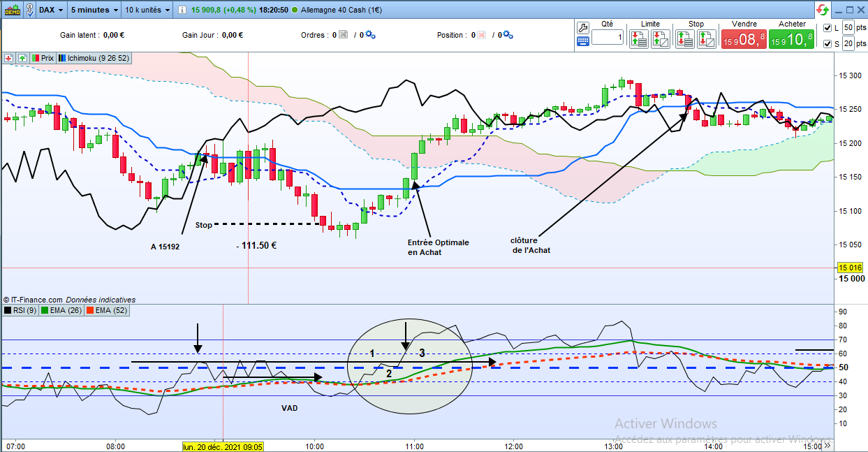Click the green Acheter price button
This screenshot has width=868, height=452.
(791, 40)
